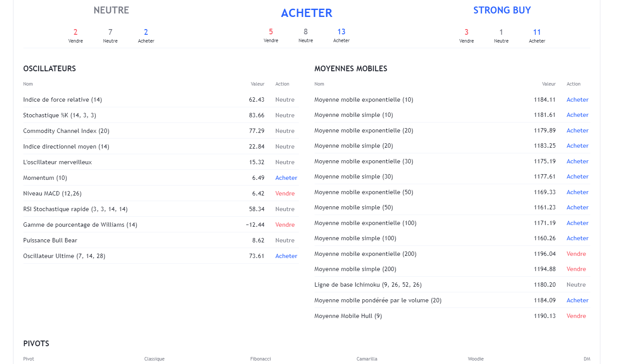The image size is (626, 364).
Task: Click the Fibonacci column in Pivots table
Action: point(261,359)
